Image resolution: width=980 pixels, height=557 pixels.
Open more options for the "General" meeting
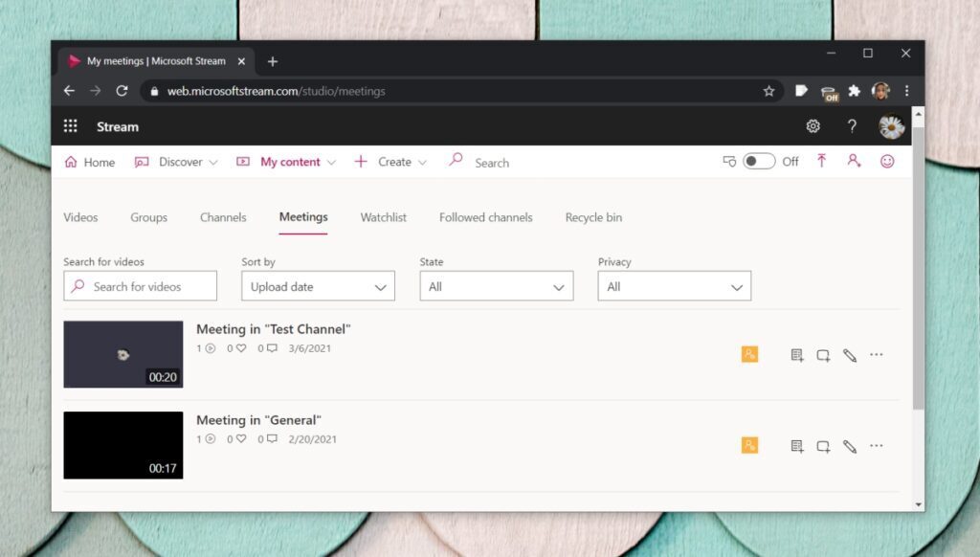877,446
